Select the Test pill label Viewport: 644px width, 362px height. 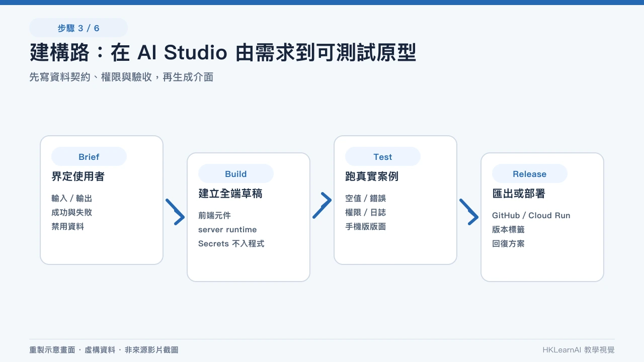tap(383, 157)
